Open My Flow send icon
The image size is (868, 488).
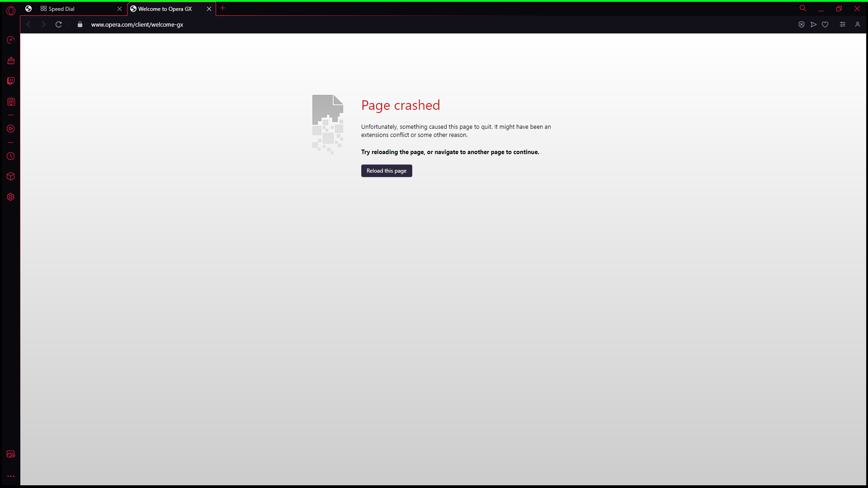[x=813, y=24]
